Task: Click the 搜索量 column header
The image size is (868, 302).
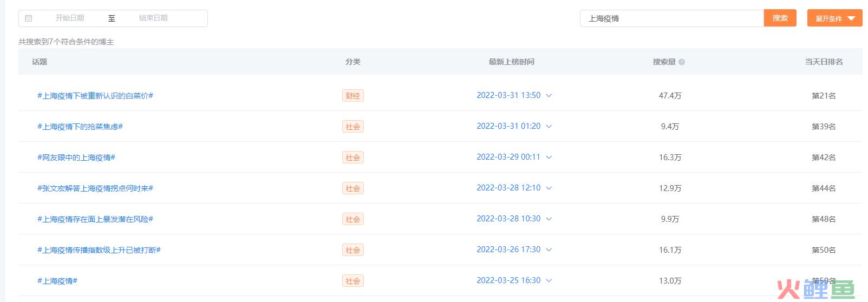Action: pos(664,62)
